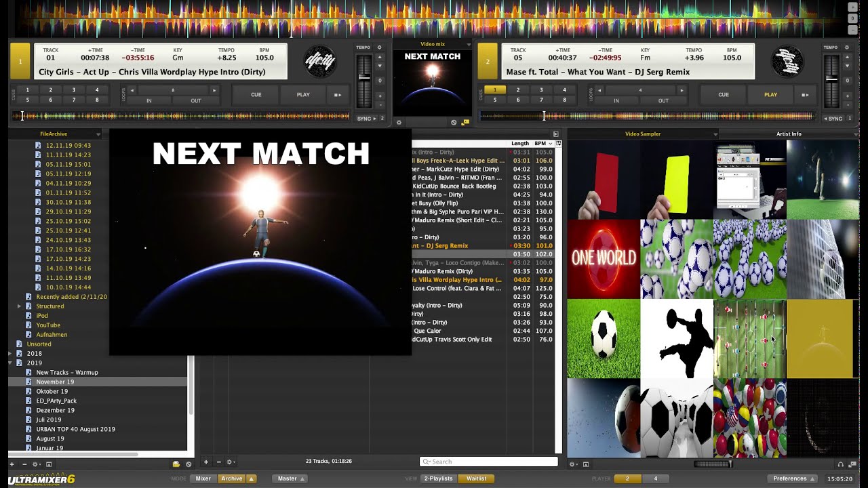Toggle the Archive mode button
868x488 pixels.
[x=231, y=479]
